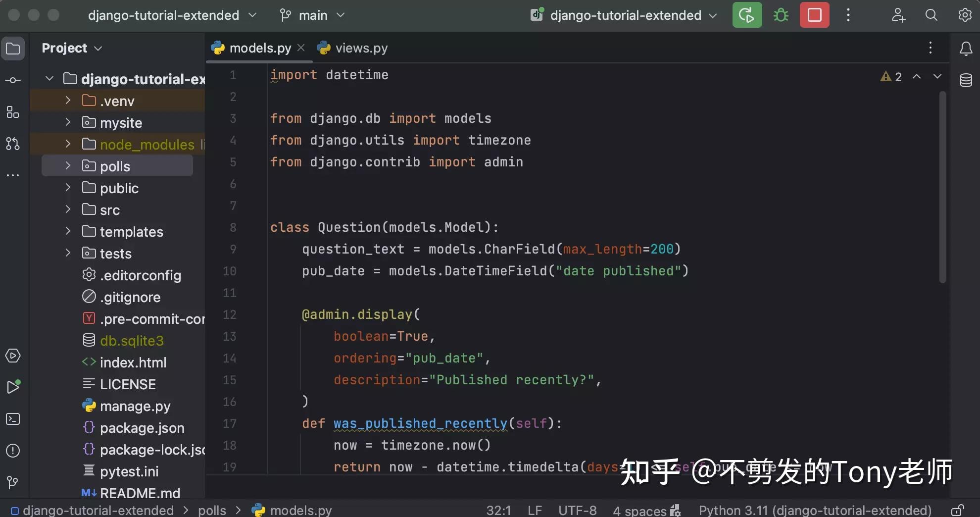Expand the mysite folder

tap(68, 122)
